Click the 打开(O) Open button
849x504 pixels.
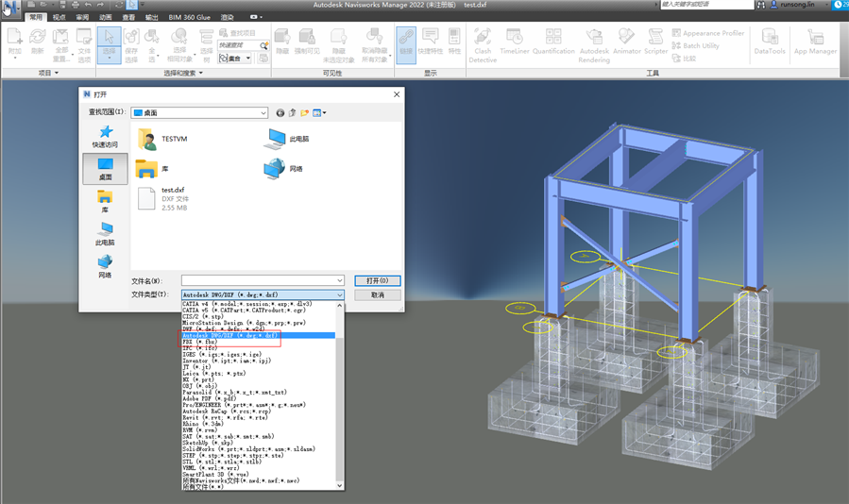coord(378,280)
